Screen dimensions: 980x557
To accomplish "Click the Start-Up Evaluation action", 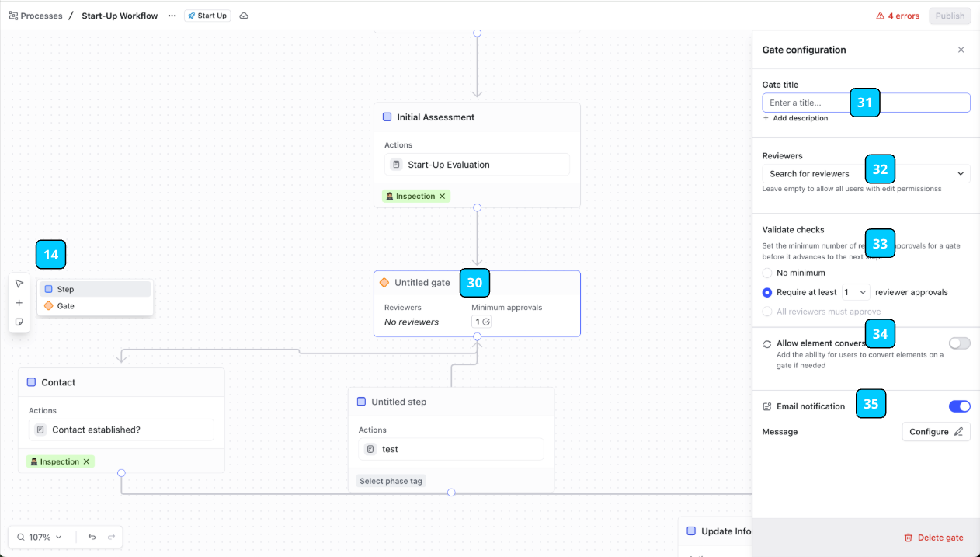I will pyautogui.click(x=477, y=165).
